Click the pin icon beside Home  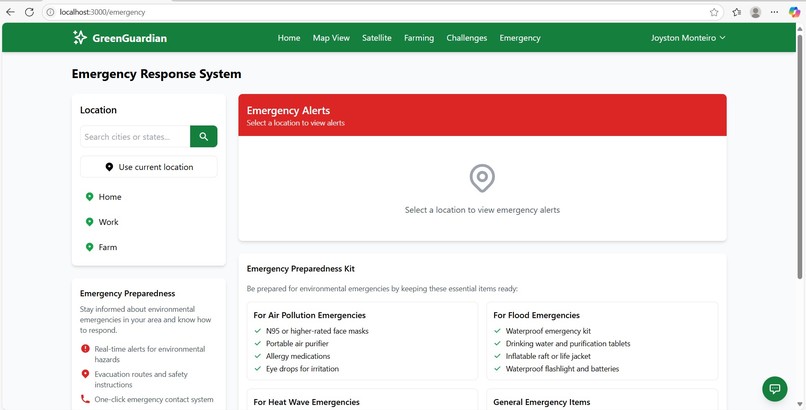(x=89, y=197)
